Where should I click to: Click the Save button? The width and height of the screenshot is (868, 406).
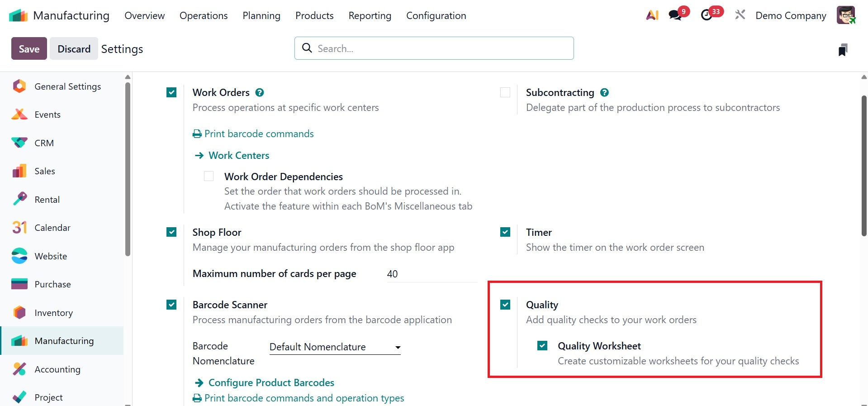(x=29, y=49)
